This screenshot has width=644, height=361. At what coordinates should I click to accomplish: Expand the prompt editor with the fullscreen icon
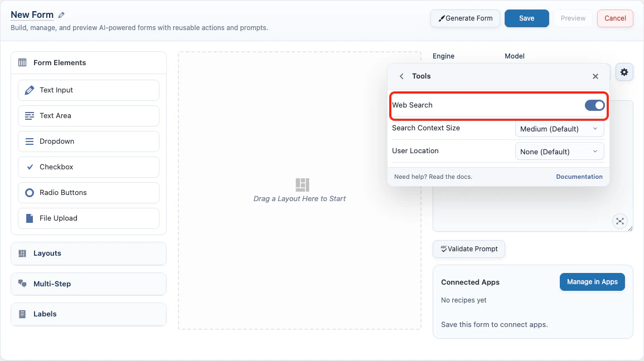coord(620,221)
